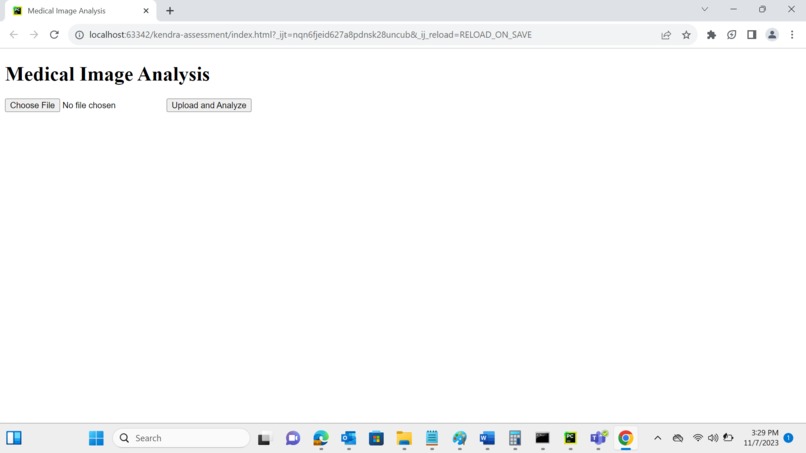
Task: Switch to PyCharm on taskbar
Action: [571, 438]
